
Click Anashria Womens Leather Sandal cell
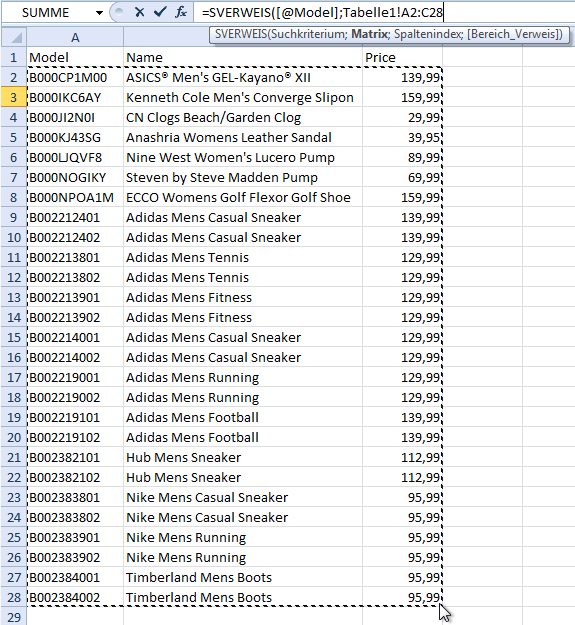point(243,138)
